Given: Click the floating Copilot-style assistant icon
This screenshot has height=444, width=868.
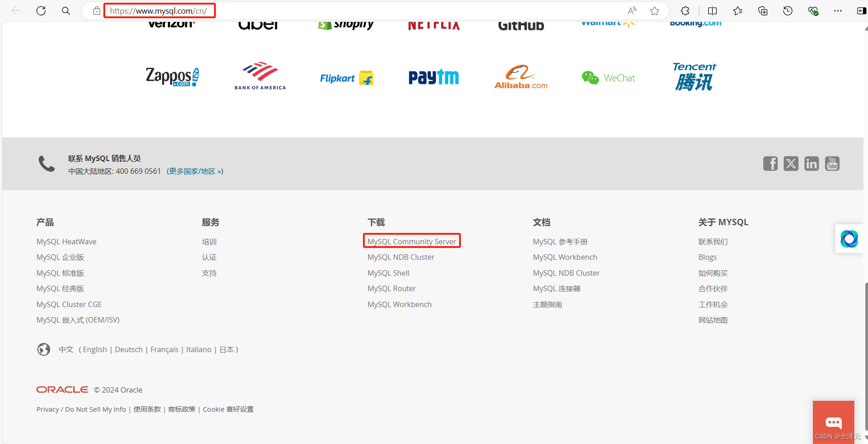Looking at the screenshot, I should coord(849,239).
